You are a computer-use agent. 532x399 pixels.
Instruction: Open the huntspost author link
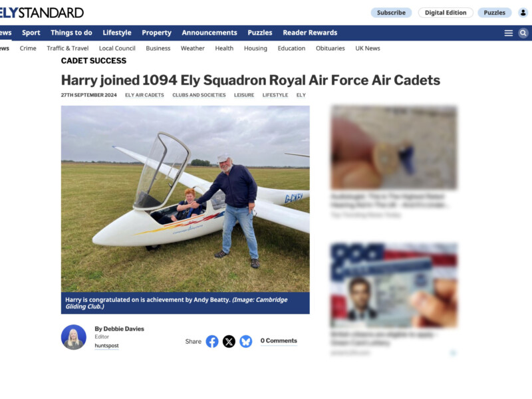click(106, 345)
